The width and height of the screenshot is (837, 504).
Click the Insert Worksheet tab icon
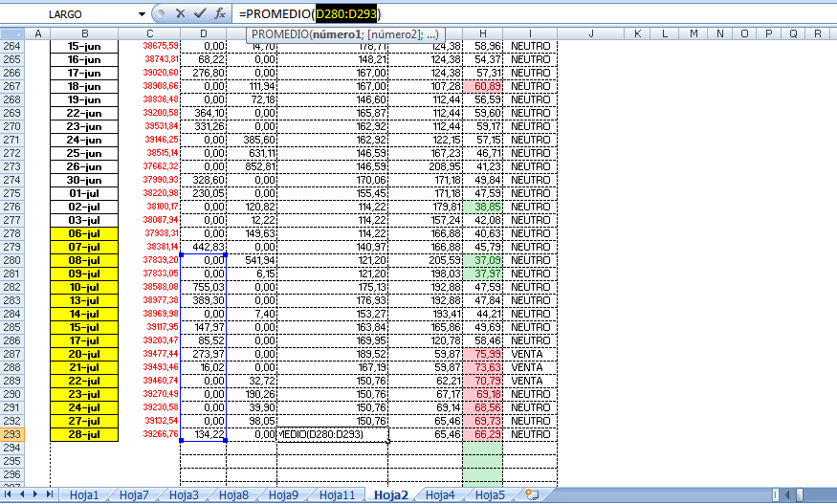(x=532, y=494)
